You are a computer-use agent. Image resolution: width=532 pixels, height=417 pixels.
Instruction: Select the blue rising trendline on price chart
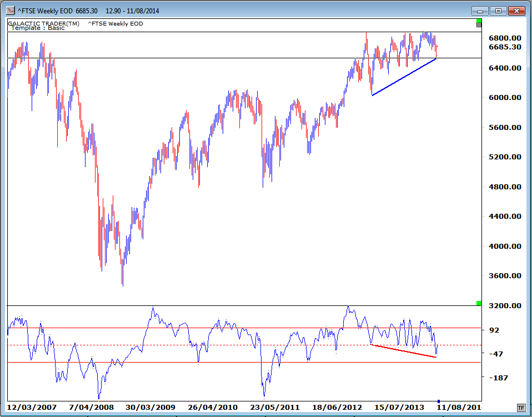pos(404,77)
